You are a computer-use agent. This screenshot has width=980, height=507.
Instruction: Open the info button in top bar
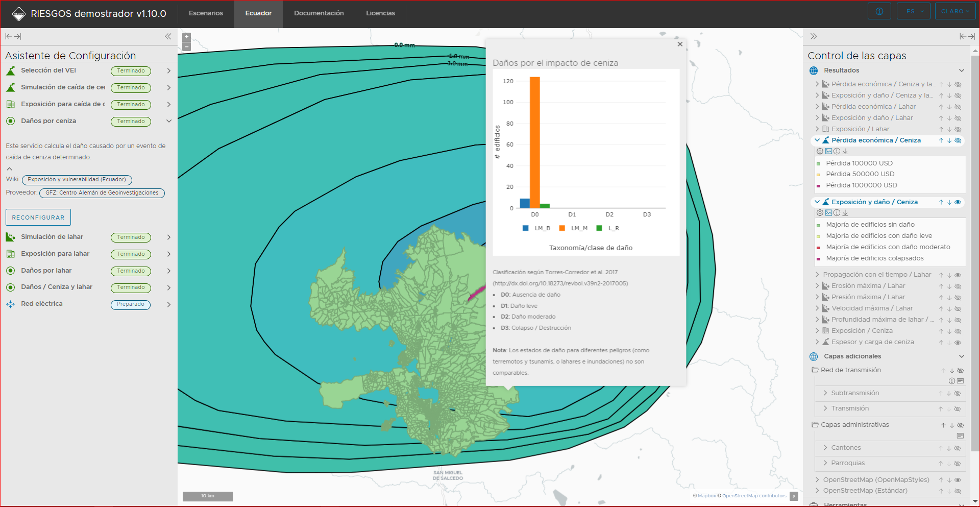(879, 11)
